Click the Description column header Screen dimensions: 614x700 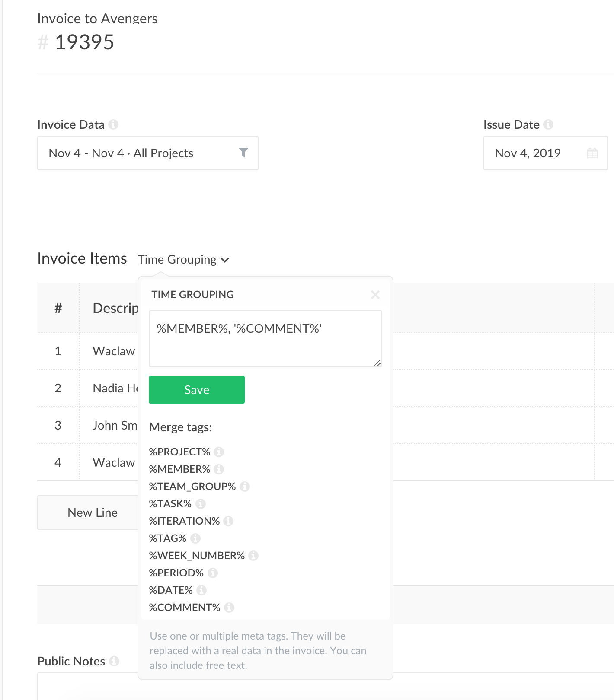[x=115, y=308]
